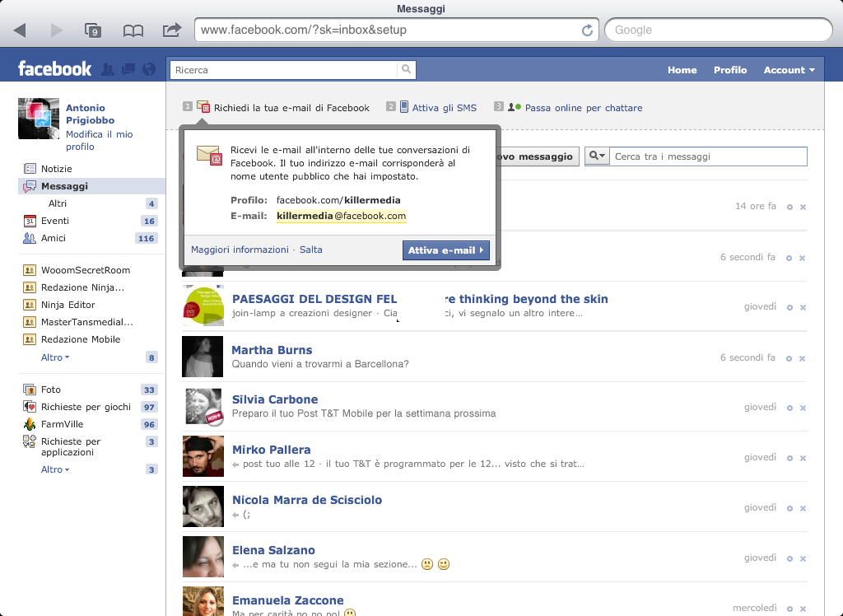The height and width of the screenshot is (616, 843).
Task: Open Safari bookmarks book icon
Action: tap(133, 30)
